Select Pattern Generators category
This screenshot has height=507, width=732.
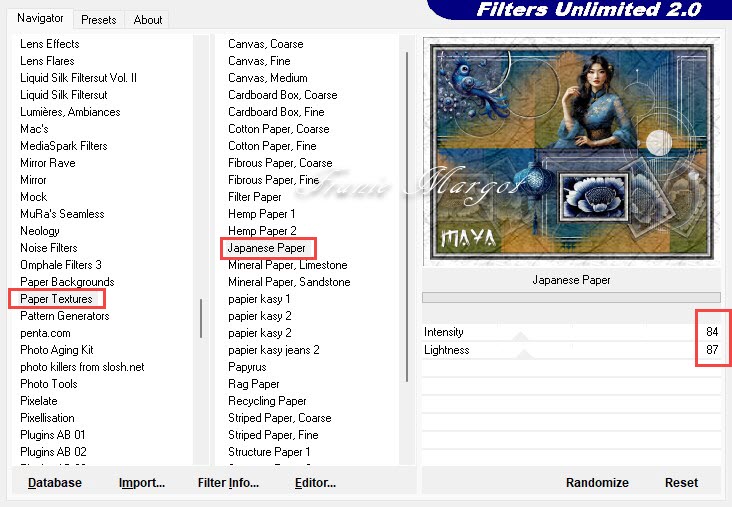pos(64,316)
